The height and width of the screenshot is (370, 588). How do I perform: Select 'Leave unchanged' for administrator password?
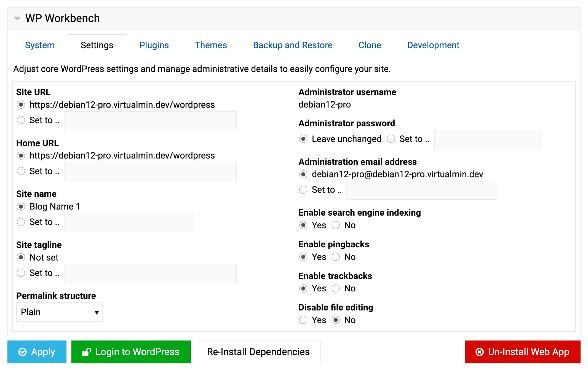tap(303, 139)
